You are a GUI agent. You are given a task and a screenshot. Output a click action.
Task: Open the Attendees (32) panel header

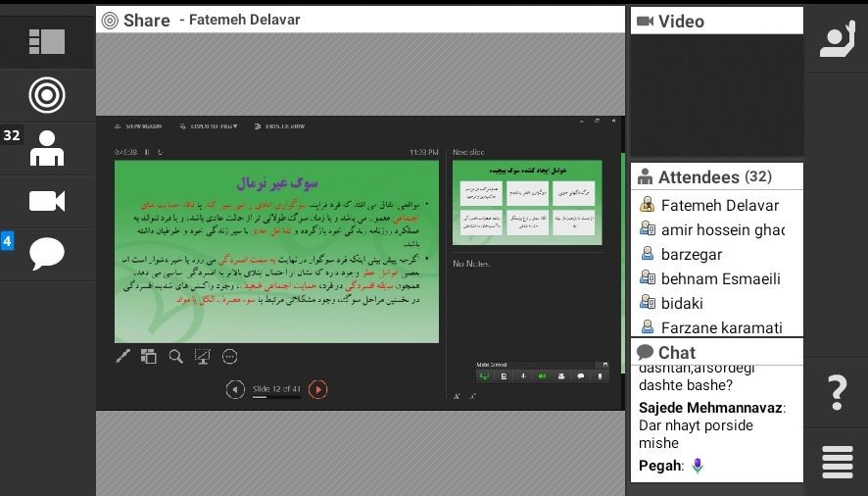pyautogui.click(x=716, y=177)
